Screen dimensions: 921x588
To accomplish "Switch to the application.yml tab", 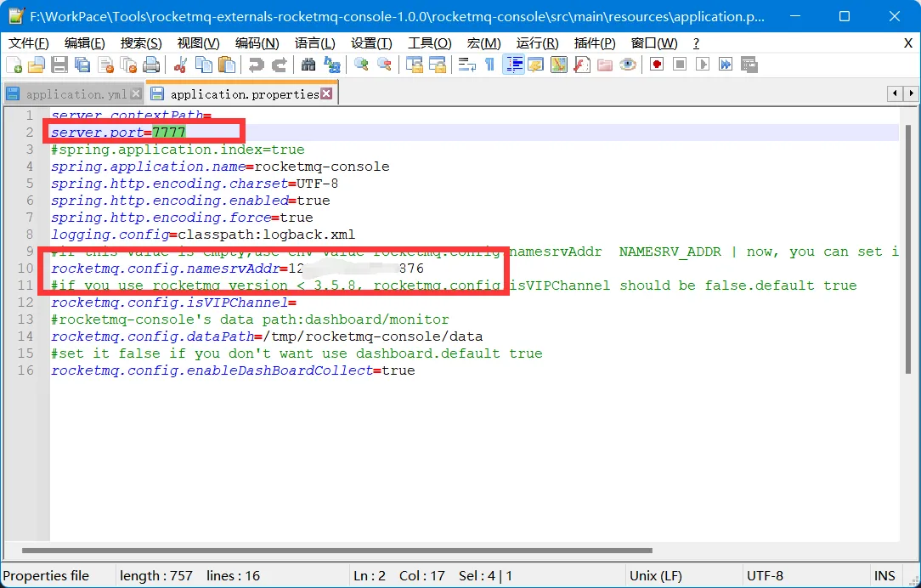I will pyautogui.click(x=76, y=94).
